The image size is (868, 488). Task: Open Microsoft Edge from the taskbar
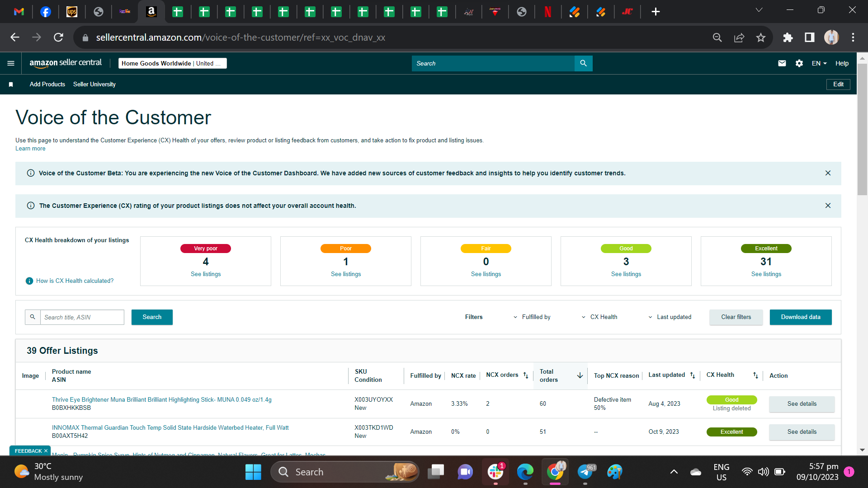pos(525,472)
